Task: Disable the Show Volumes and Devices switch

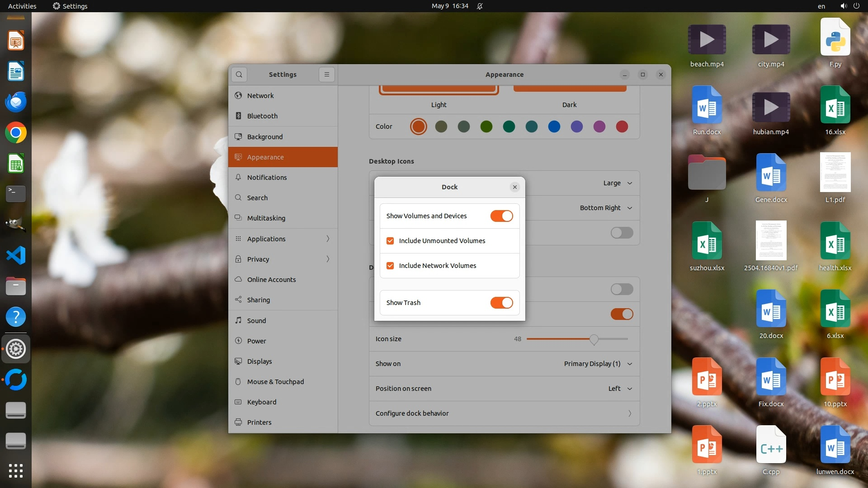Action: [x=501, y=216]
